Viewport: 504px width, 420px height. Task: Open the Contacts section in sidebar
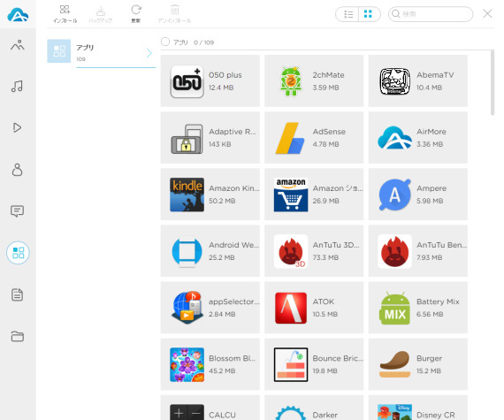pos(17,170)
